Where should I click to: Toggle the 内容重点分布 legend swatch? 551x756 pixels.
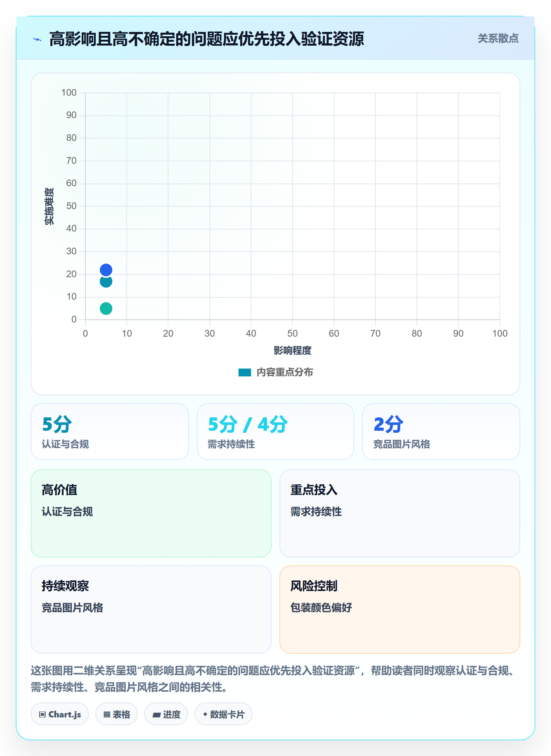point(245,372)
